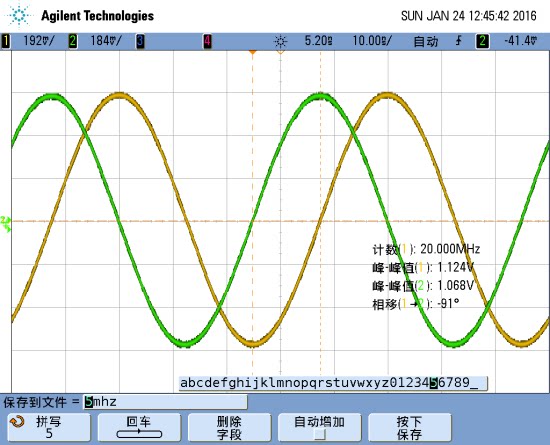Click the 自动 trigger mode label
The image size is (550, 445).
[x=426, y=41]
